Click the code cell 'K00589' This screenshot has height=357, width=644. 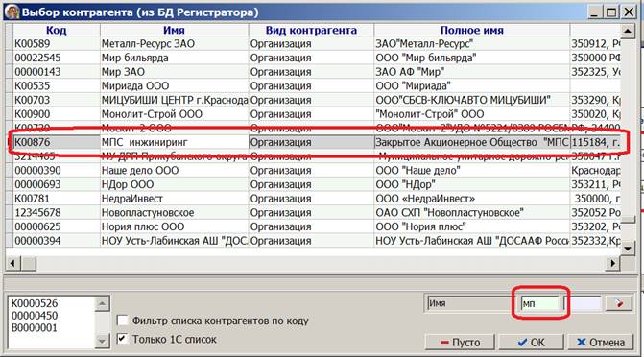(x=57, y=43)
